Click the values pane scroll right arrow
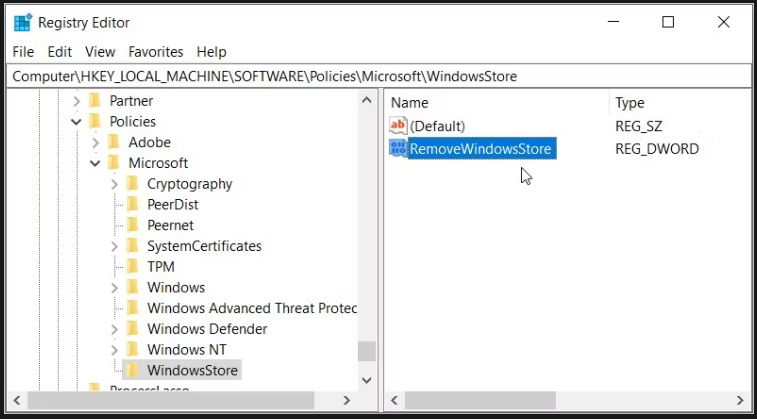The height and width of the screenshot is (419, 757). pos(740,400)
